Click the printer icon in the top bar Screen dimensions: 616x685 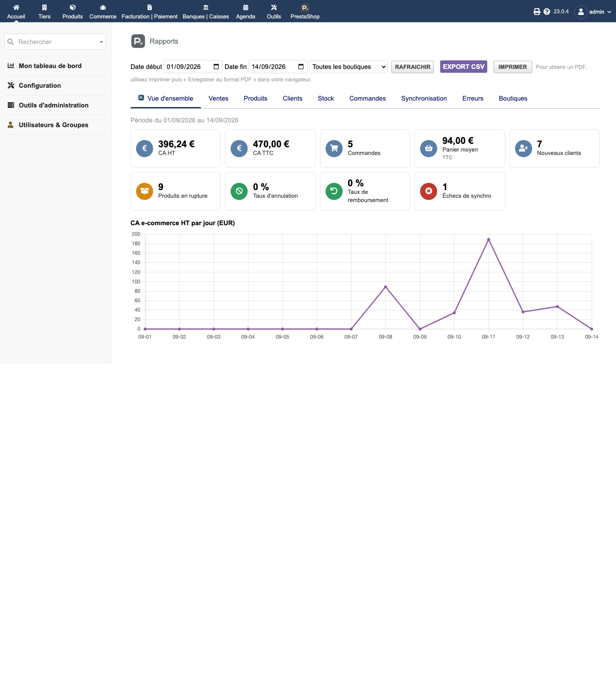[x=537, y=12]
